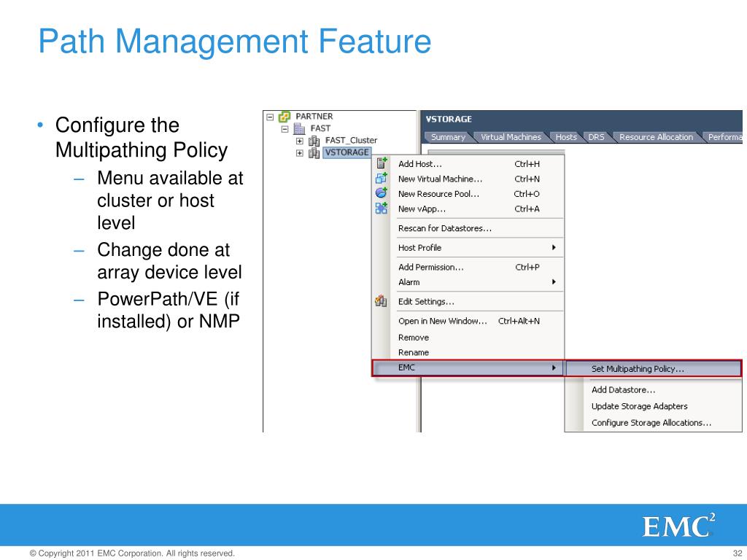Choose Add Host from context menu
747x560 pixels.
click(468, 164)
